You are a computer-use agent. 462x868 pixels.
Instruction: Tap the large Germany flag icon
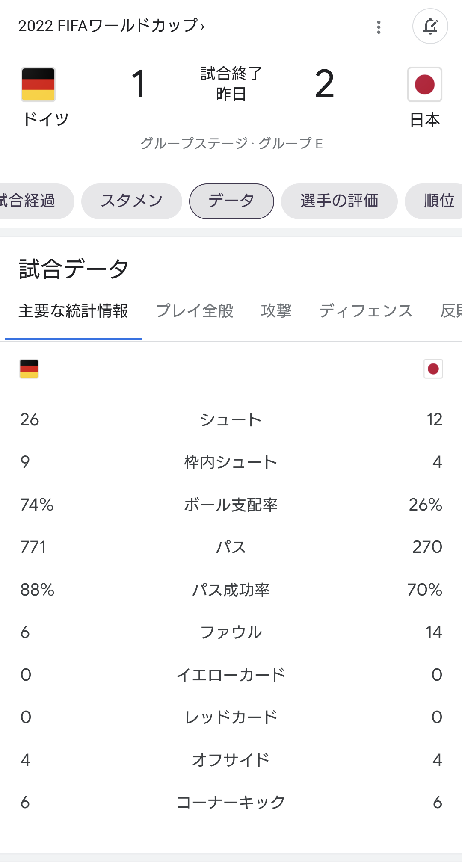click(x=38, y=84)
